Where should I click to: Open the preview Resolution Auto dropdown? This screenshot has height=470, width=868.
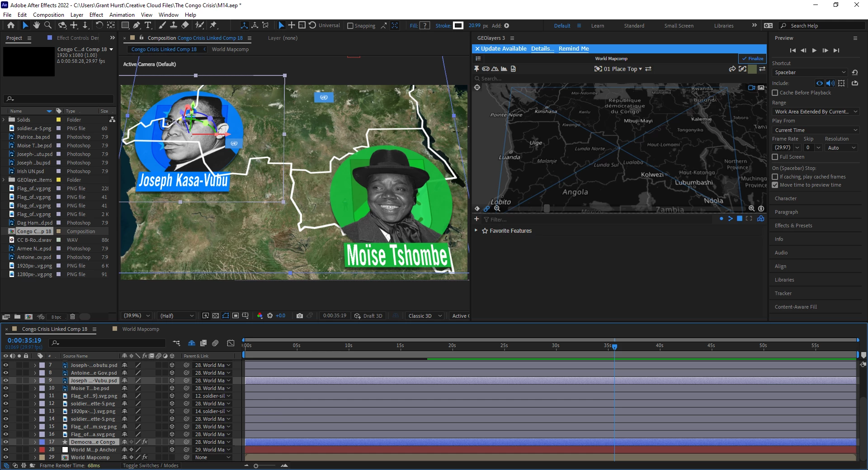click(x=842, y=148)
